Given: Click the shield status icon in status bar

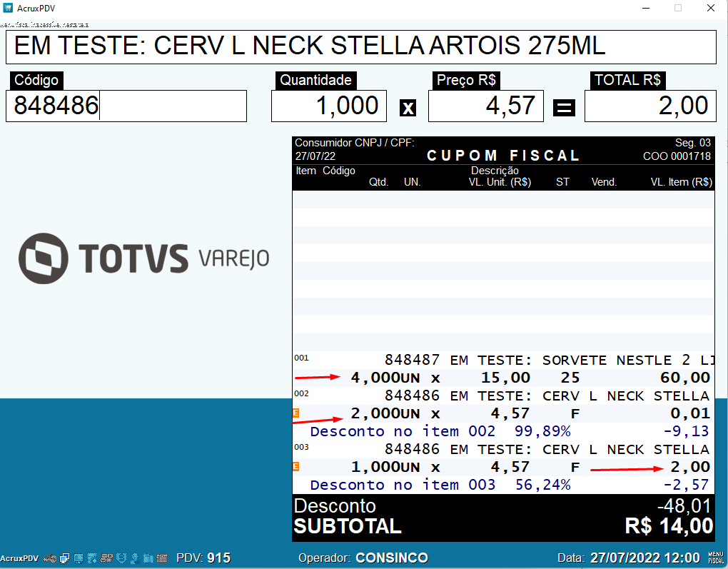Looking at the screenshot, I should tap(121, 558).
